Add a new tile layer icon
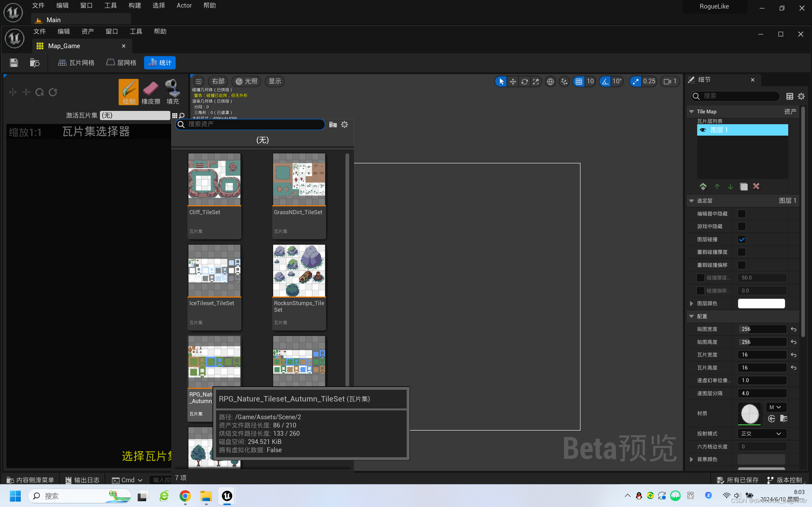812x507 pixels. click(703, 186)
